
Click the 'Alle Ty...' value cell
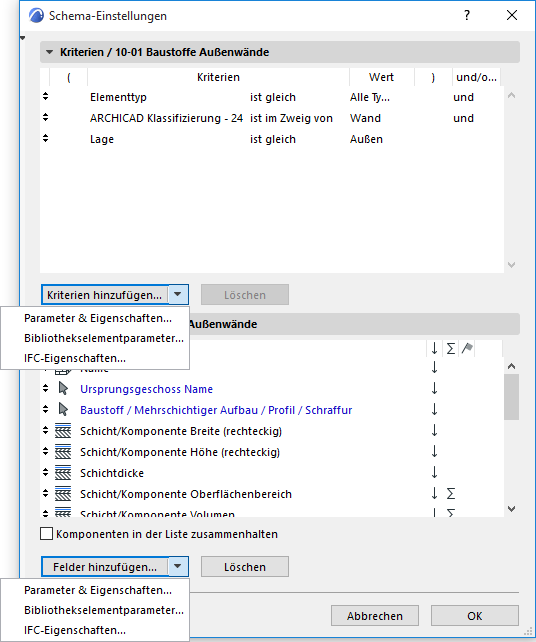point(370,97)
